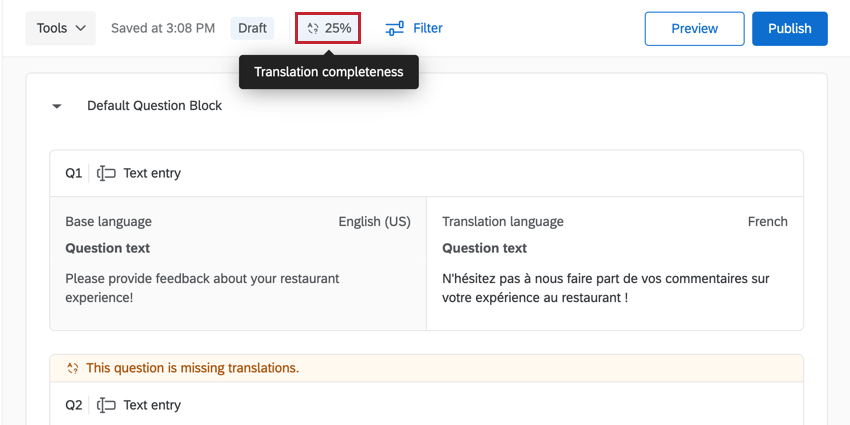The height and width of the screenshot is (425, 850).
Task: Click the Default Question Block title
Action: click(x=154, y=106)
